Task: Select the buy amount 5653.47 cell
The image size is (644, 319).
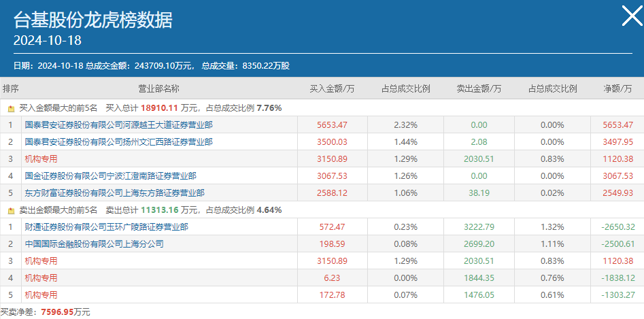Action: (x=333, y=124)
